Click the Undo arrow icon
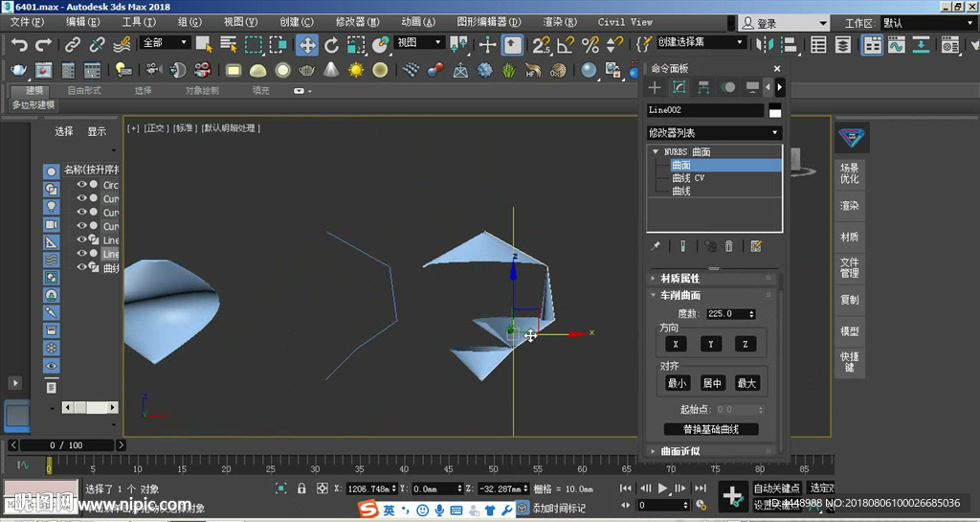Screen dimensions: 980x522 tap(19, 44)
